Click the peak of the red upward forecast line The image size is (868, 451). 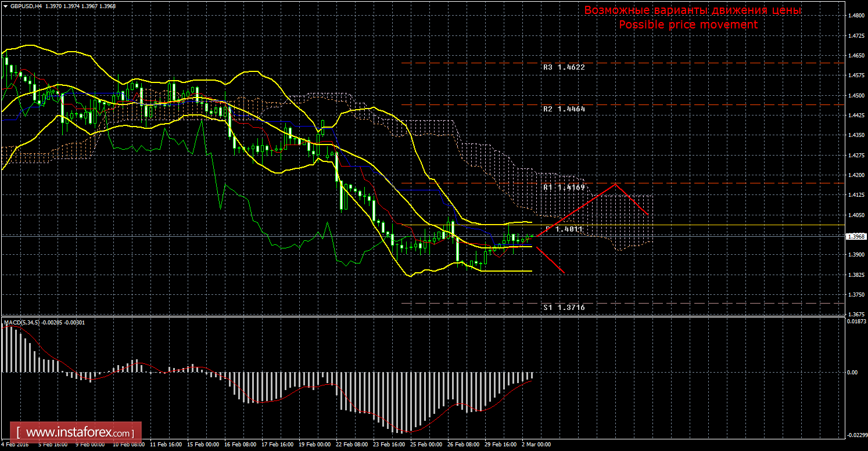tap(616, 185)
